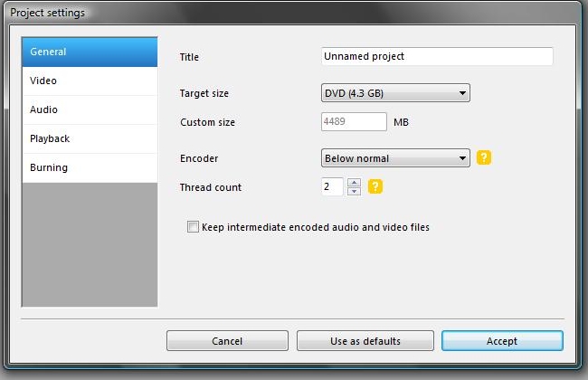Click the Target size label
The image size is (588, 380).
tap(204, 93)
